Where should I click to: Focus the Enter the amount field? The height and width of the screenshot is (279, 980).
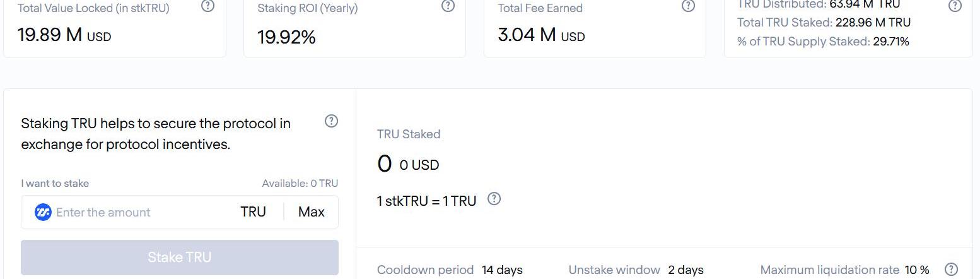(139, 212)
